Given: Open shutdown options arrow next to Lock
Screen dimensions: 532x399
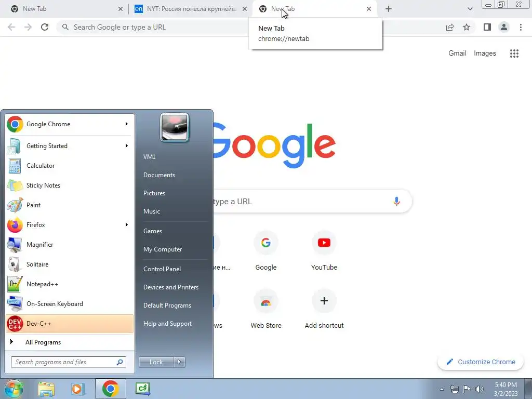Looking at the screenshot, I should coord(179,362).
